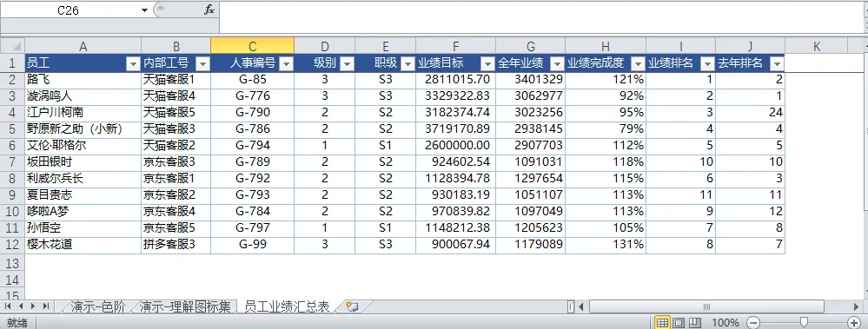Select column A header
The width and height of the screenshot is (868, 329).
pyautogui.click(x=83, y=47)
